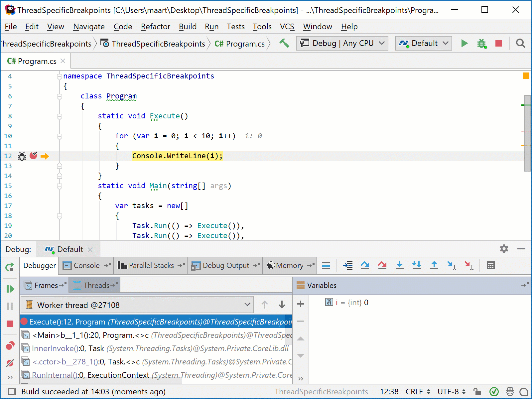Click the CRLF line separator selector
532x399 pixels.
[x=418, y=392]
